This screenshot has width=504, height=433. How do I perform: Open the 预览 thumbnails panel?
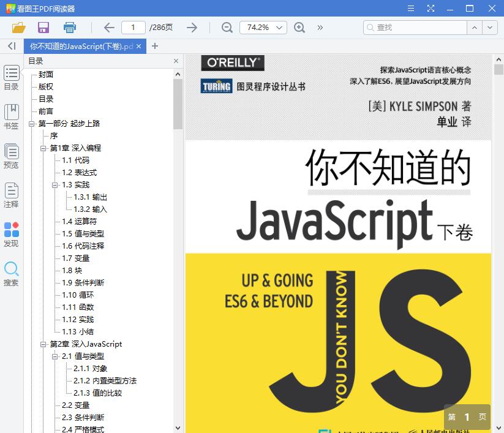point(11,156)
